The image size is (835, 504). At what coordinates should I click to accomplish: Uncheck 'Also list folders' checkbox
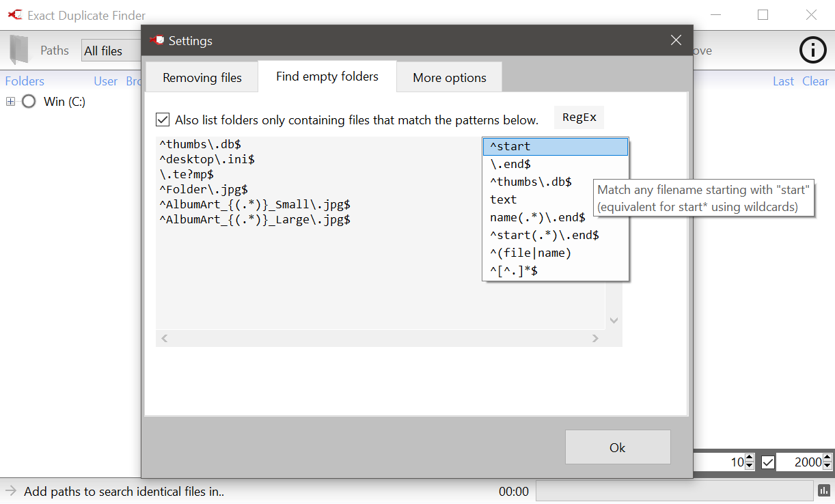(163, 120)
